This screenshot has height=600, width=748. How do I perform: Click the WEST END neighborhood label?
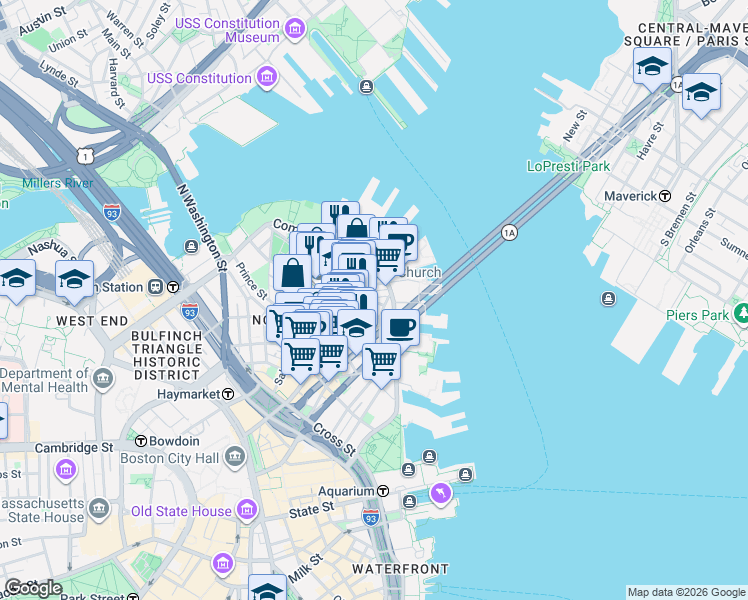click(92, 321)
